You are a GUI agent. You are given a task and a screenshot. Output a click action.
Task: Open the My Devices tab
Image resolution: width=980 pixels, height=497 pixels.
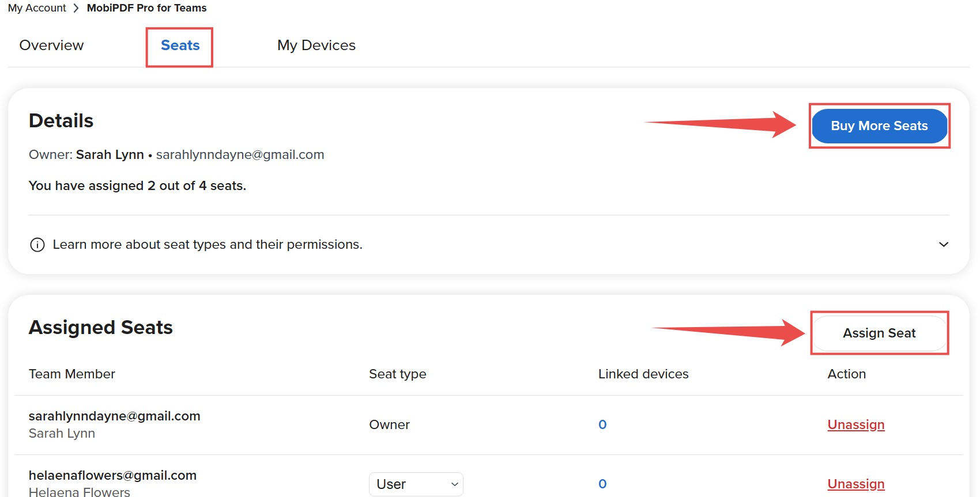coord(316,45)
